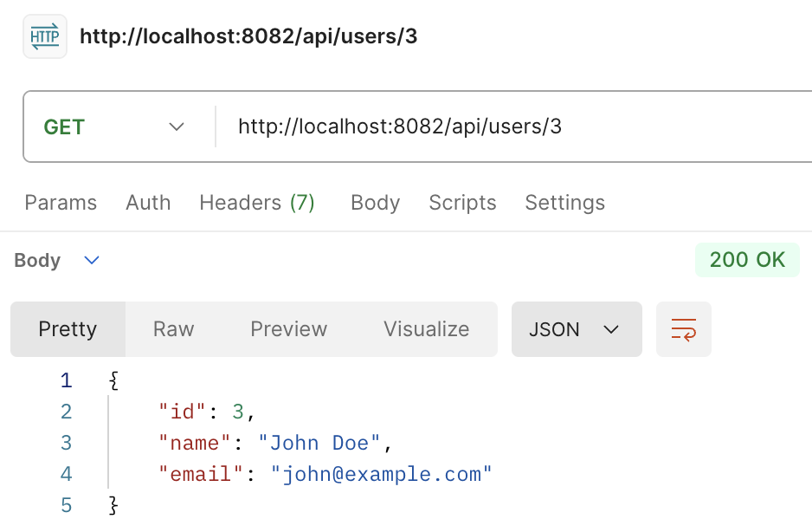Click line number 1 in response gutter
812x532 pixels.
(x=66, y=380)
